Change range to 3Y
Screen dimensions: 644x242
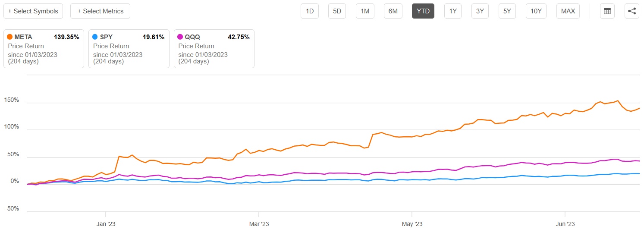tap(480, 11)
